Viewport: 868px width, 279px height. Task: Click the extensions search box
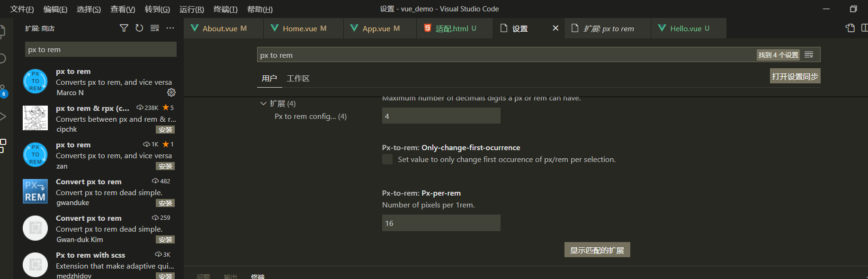(101, 49)
